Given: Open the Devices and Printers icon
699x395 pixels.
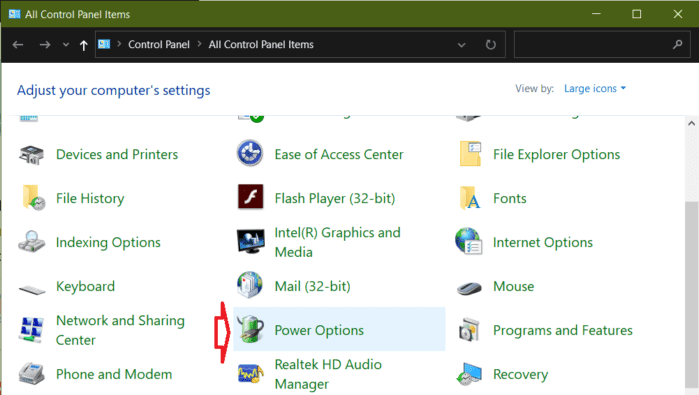Looking at the screenshot, I should (31, 155).
